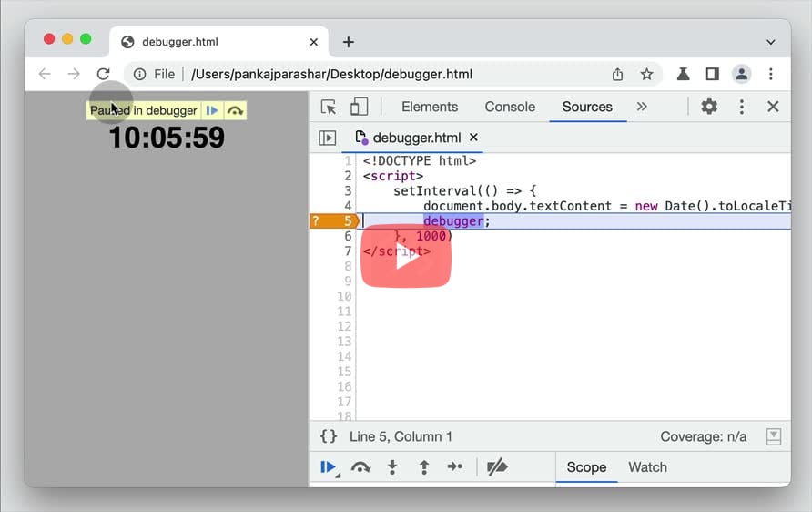Click the coverage panel toggle icon in status bar
This screenshot has height=512, width=812.
773,436
